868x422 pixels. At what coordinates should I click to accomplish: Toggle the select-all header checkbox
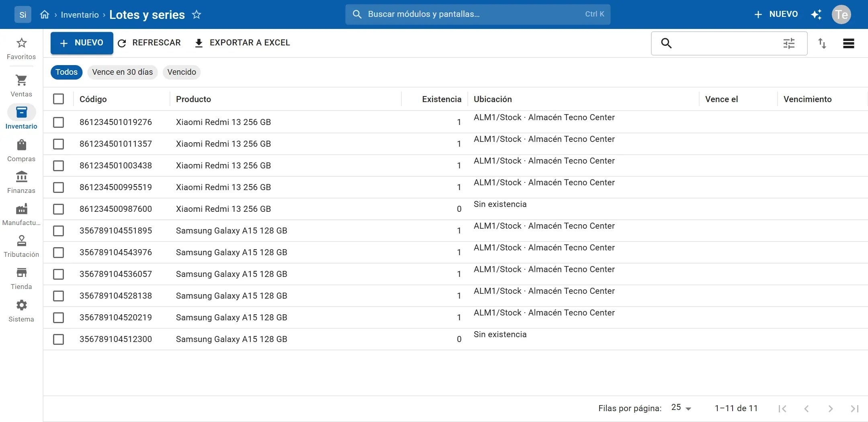pos(59,99)
